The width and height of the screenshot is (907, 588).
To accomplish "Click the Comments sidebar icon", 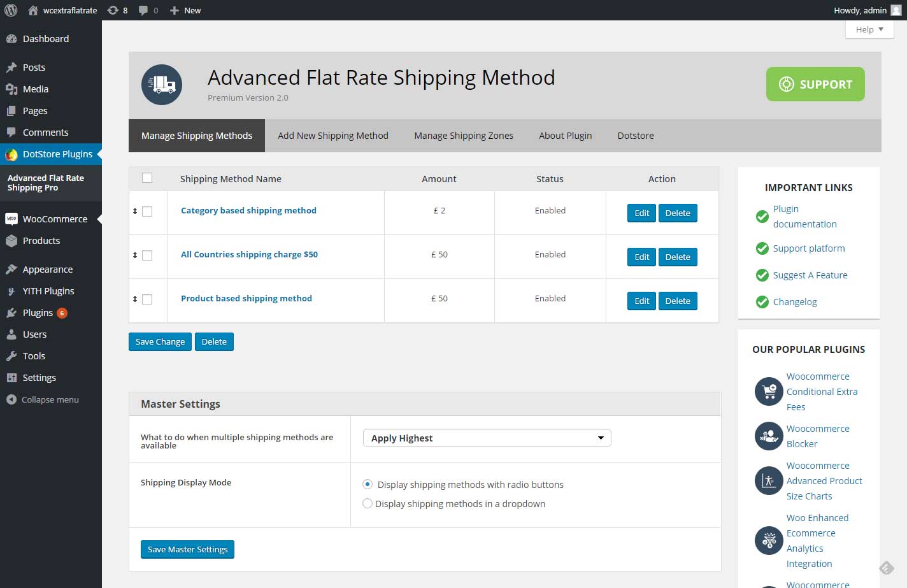I will point(11,133).
